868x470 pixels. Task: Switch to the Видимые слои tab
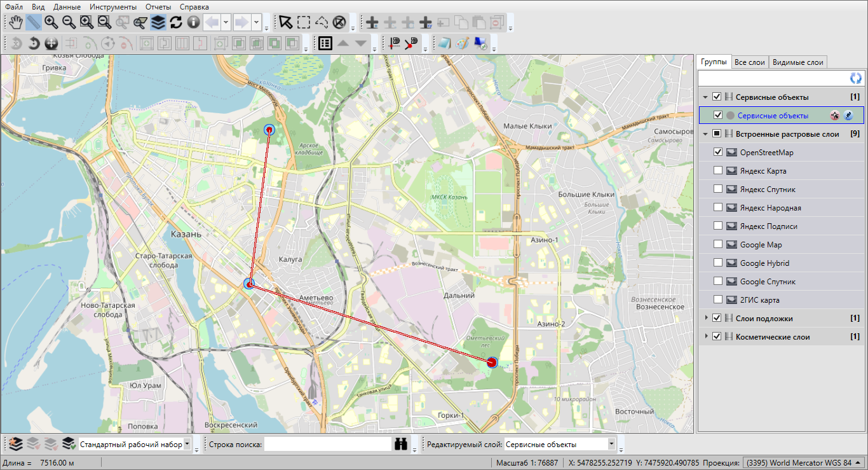797,62
